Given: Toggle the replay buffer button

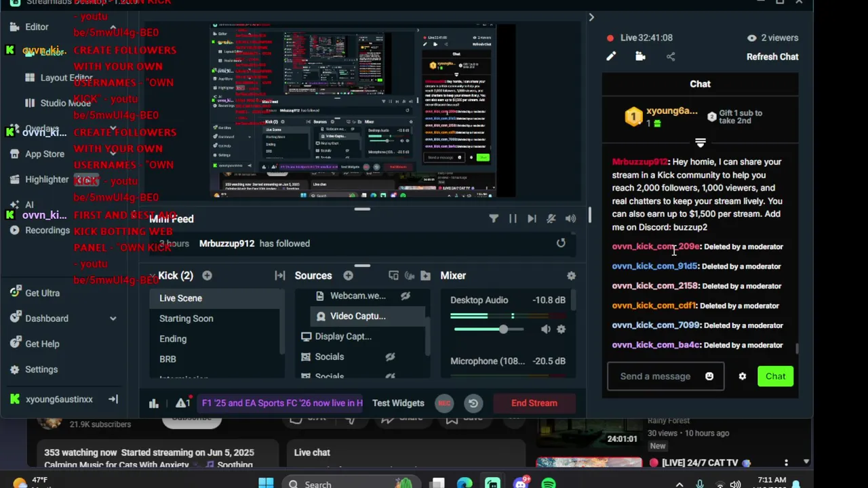Looking at the screenshot, I should (x=473, y=403).
